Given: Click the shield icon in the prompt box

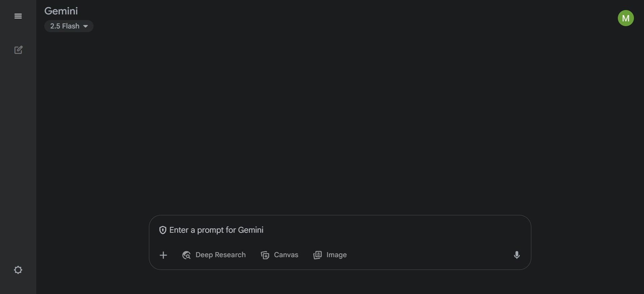Looking at the screenshot, I should tap(163, 230).
